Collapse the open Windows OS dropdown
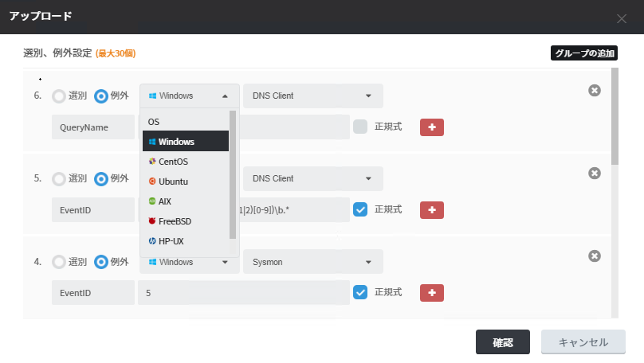The image size is (644, 363). 189,96
